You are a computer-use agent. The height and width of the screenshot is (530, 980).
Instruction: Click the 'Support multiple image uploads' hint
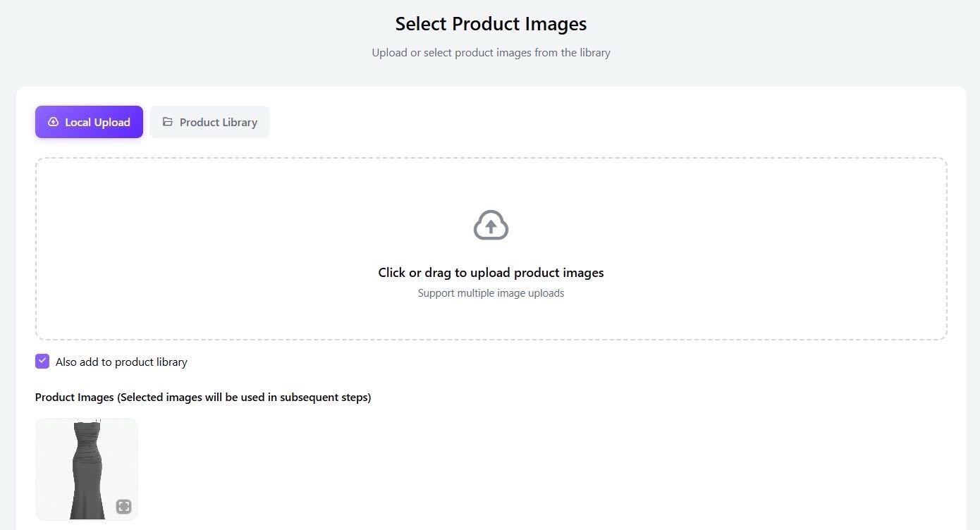491,293
